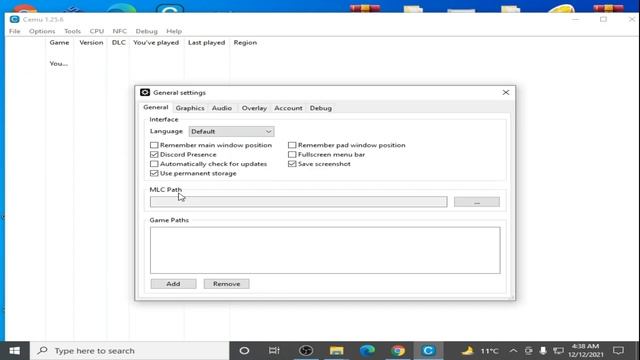Switch to the General tab
This screenshot has height=360, width=640.
point(156,107)
